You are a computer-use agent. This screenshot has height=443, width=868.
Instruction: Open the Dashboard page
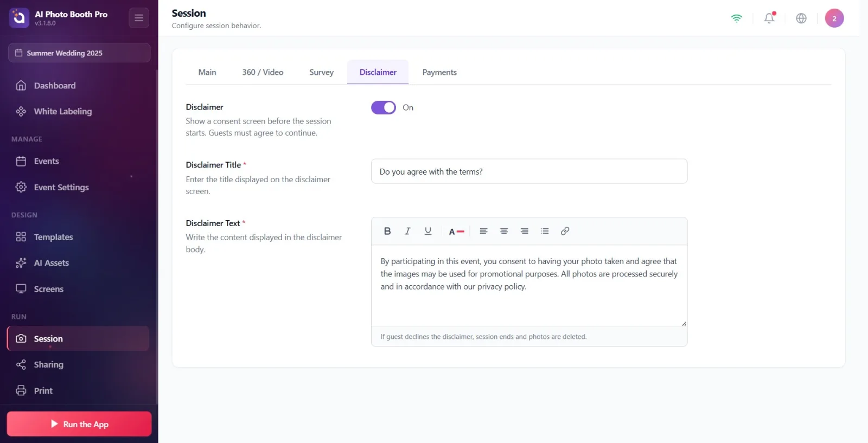pos(79,86)
